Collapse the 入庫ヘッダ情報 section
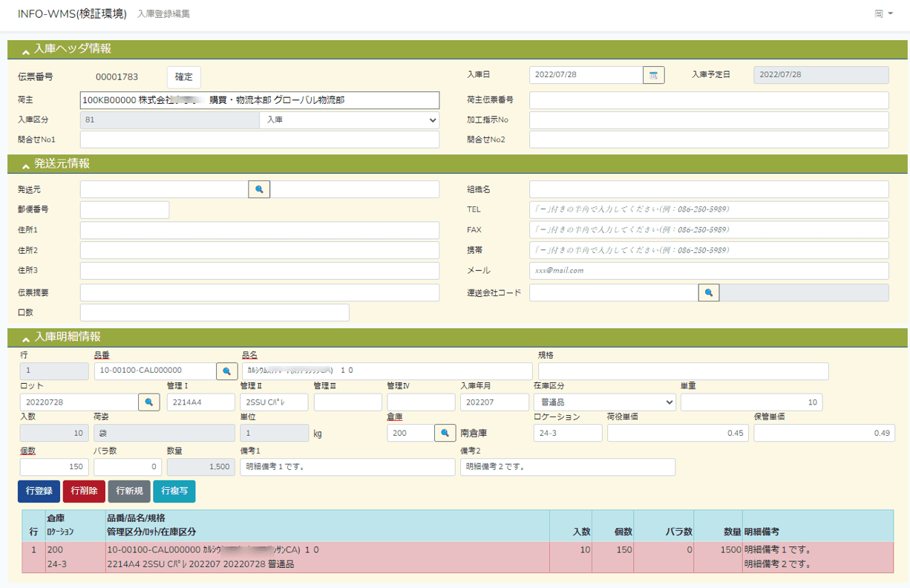This screenshot has height=588, width=910. click(x=26, y=50)
